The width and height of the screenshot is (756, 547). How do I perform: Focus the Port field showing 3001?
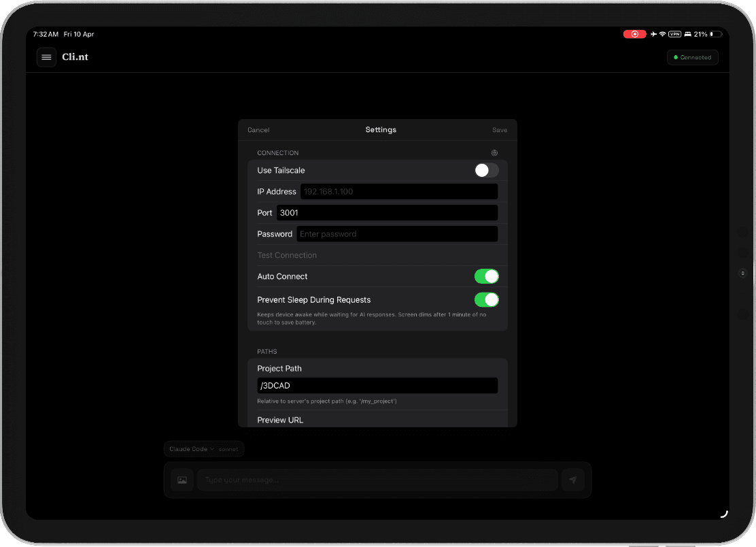pyautogui.click(x=387, y=213)
